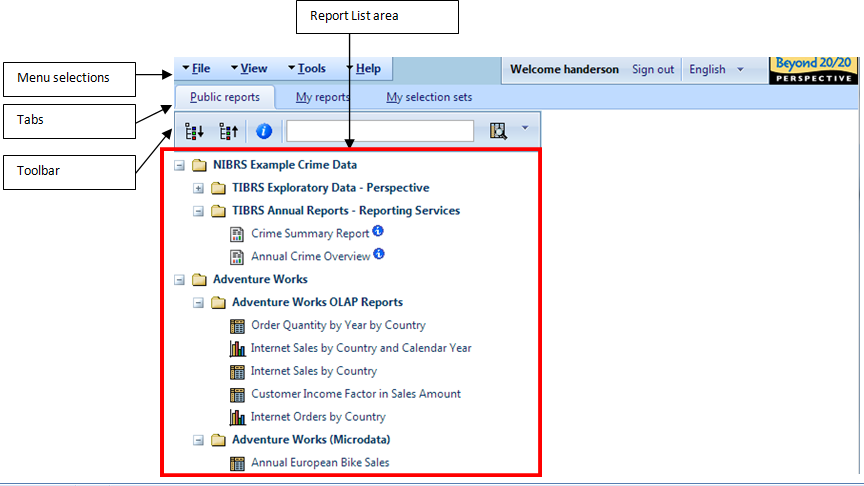This screenshot has width=864, height=486.
Task: Open the search options dropdown arrow
Action: [x=523, y=130]
